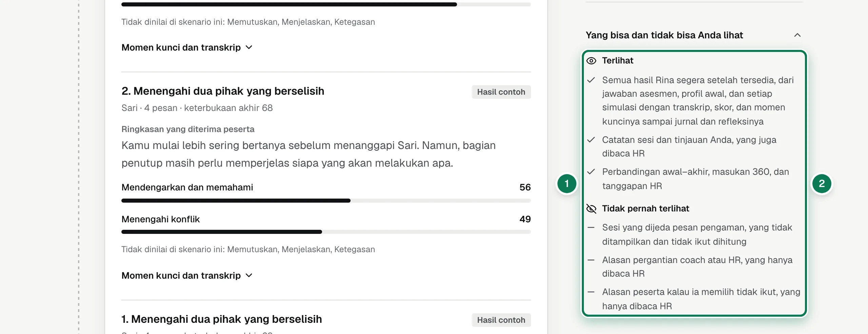Click the dash icon beside 'Sesi yang dijeda pesan pengaman'
The width and height of the screenshot is (868, 334).
(591, 227)
